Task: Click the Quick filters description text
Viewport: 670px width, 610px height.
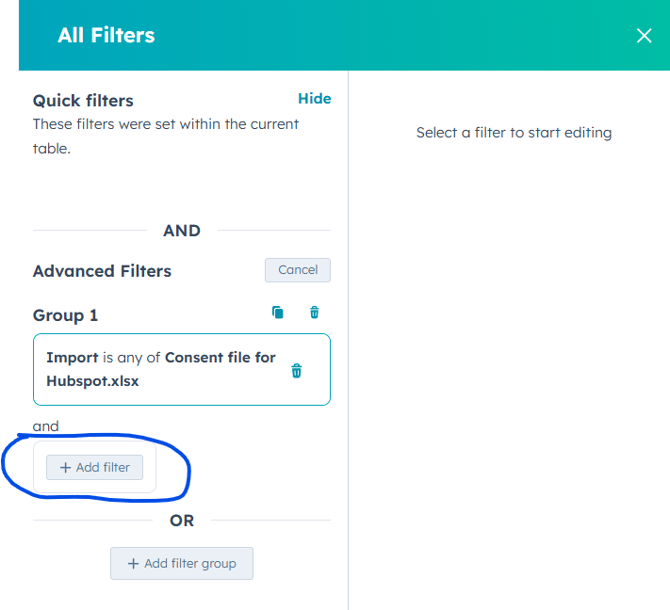Action: 165,136
